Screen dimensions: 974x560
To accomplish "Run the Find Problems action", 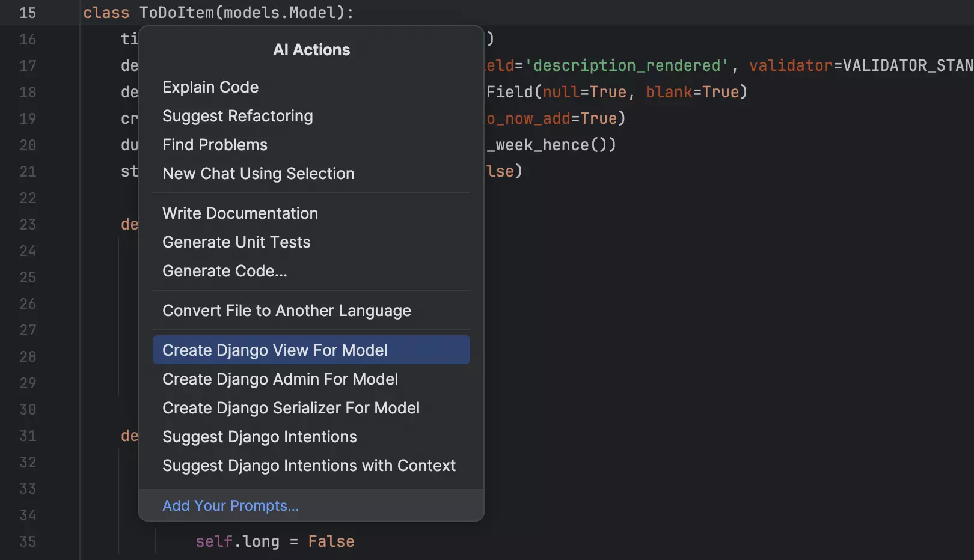I will (215, 145).
